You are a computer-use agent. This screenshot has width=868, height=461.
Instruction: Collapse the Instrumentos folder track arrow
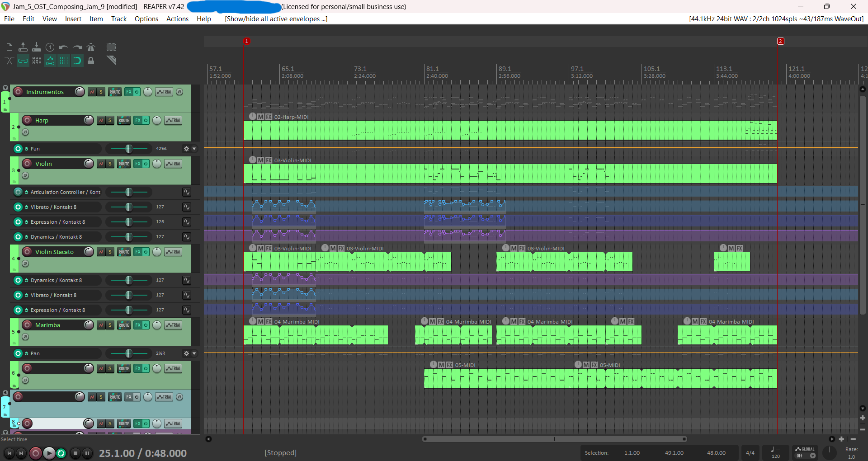click(5, 88)
